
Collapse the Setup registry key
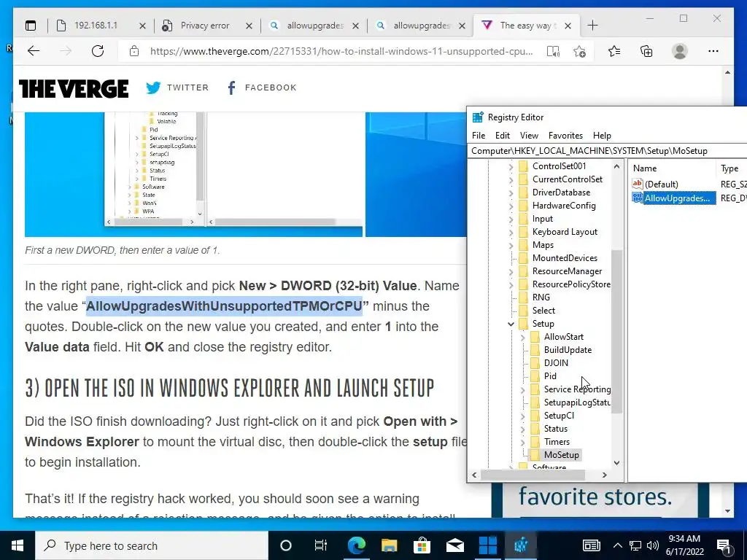[511, 324]
